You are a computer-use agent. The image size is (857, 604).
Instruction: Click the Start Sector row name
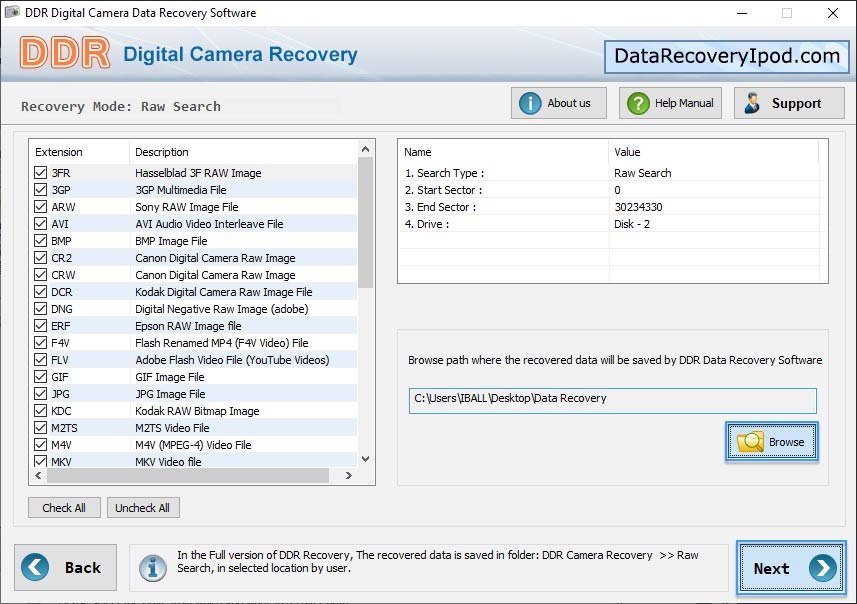pyautogui.click(x=443, y=190)
